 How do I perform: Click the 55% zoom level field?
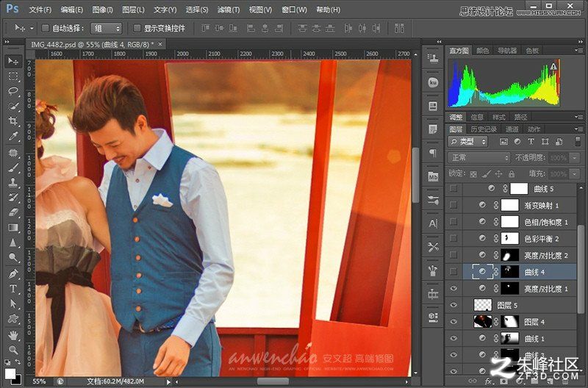point(39,381)
